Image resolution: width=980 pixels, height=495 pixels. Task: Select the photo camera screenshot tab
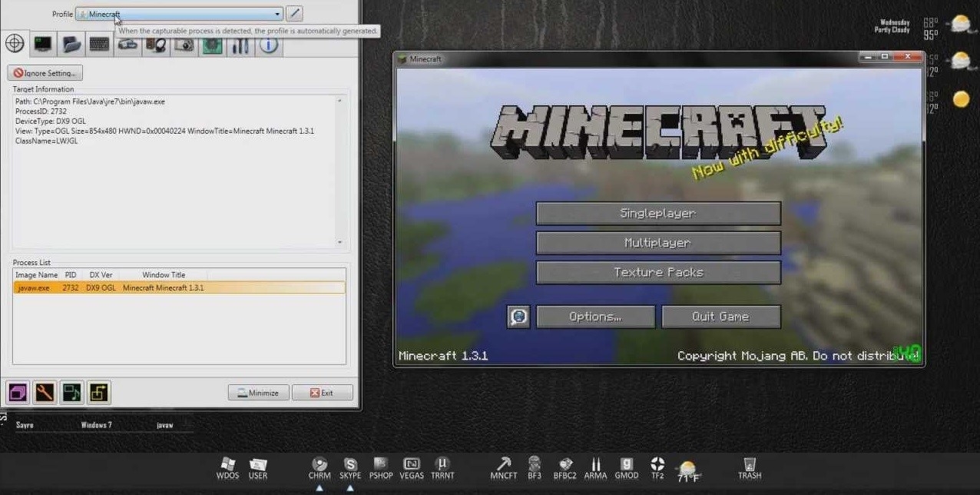tap(184, 45)
